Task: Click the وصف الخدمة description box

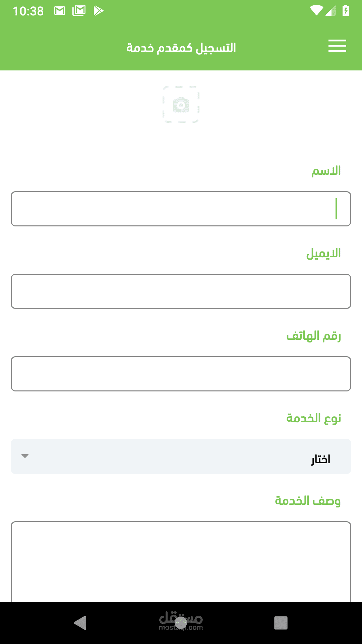Action: pos(181,561)
